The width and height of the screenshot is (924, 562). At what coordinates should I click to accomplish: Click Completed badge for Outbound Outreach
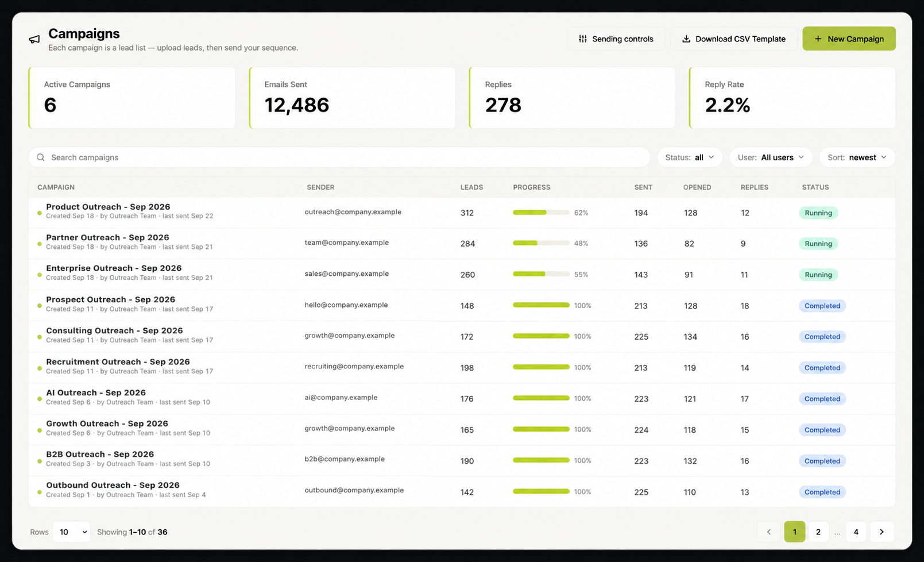coord(822,492)
